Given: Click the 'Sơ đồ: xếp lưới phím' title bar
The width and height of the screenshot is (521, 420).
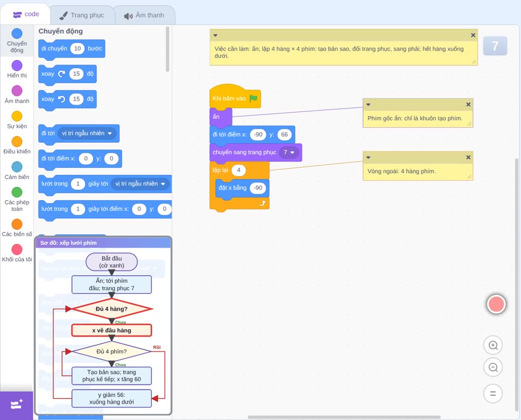Looking at the screenshot, I should (103, 243).
